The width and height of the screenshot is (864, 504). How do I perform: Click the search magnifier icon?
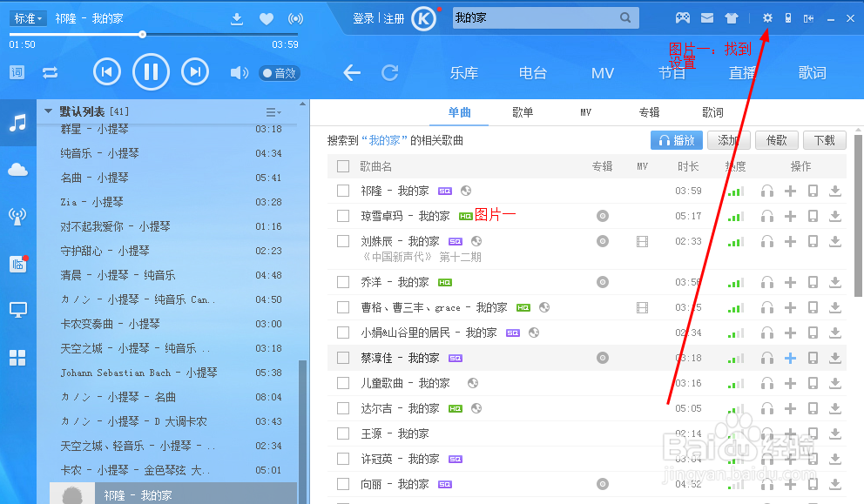click(624, 17)
